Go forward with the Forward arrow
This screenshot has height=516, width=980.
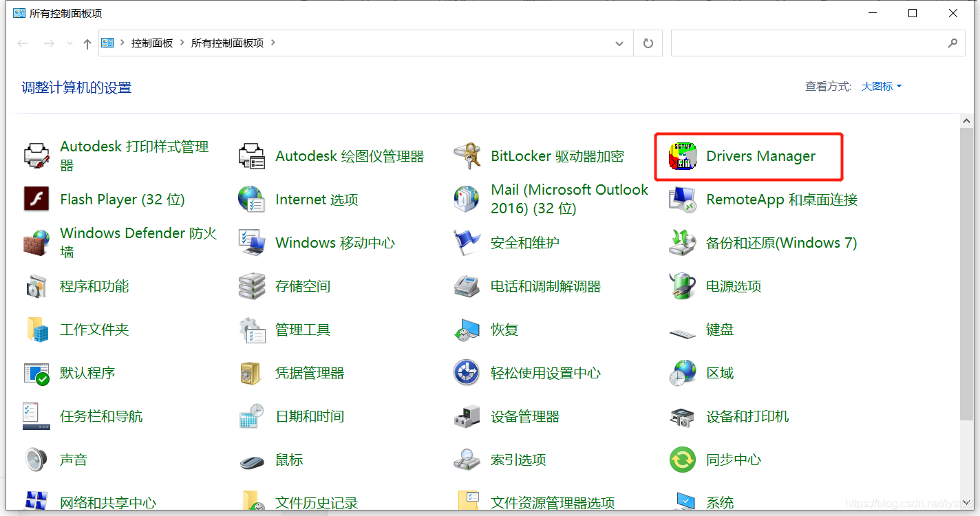48,43
